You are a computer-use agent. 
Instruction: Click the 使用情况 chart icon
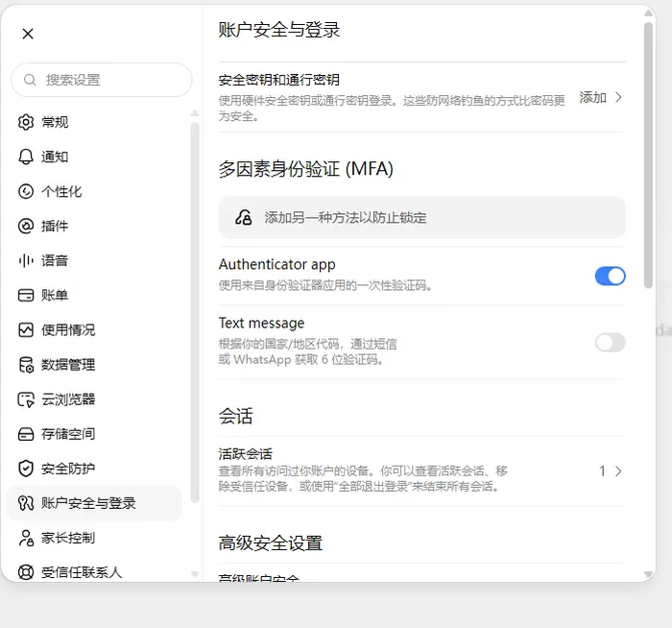(26, 330)
